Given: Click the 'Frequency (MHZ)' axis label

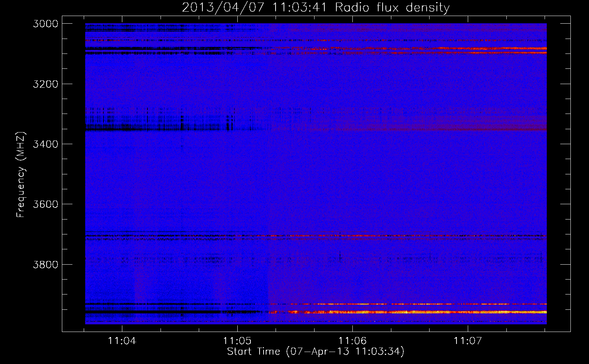Looking at the screenshot, I should (21, 174).
